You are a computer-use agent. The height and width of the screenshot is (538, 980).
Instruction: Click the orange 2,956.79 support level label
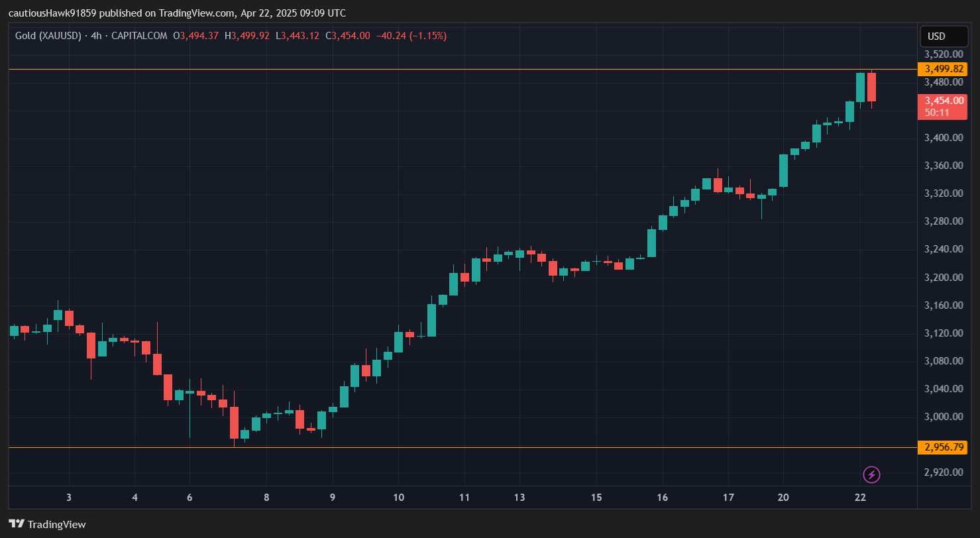click(x=944, y=447)
